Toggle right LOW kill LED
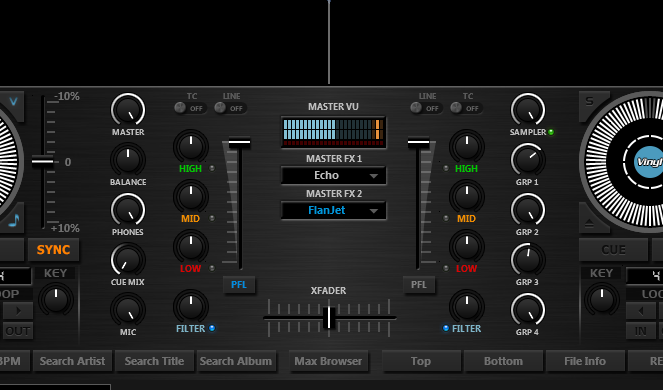663x390 pixels. [446, 268]
